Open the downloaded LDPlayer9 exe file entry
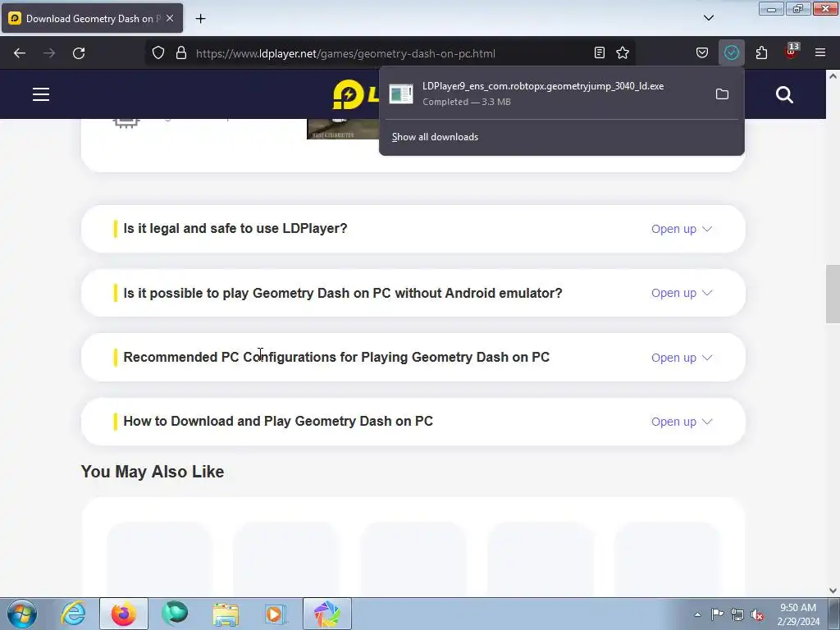840x630 pixels. point(544,94)
